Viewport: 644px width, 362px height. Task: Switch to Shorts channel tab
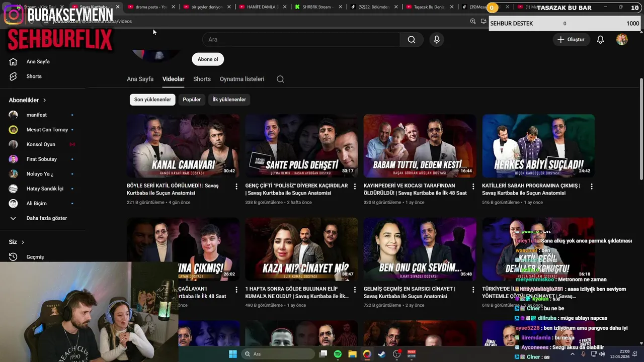(202, 79)
